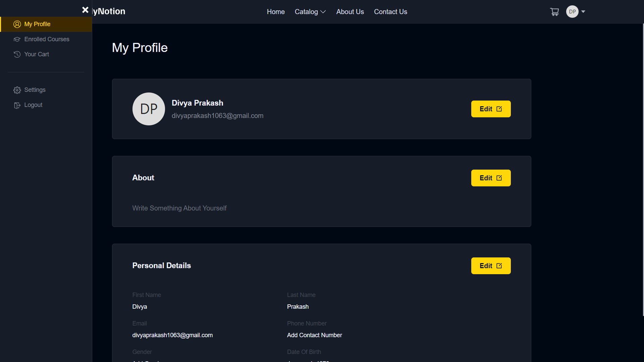This screenshot has width=644, height=362.
Task: Expand the Catalog dropdown chevron
Action: (x=322, y=12)
